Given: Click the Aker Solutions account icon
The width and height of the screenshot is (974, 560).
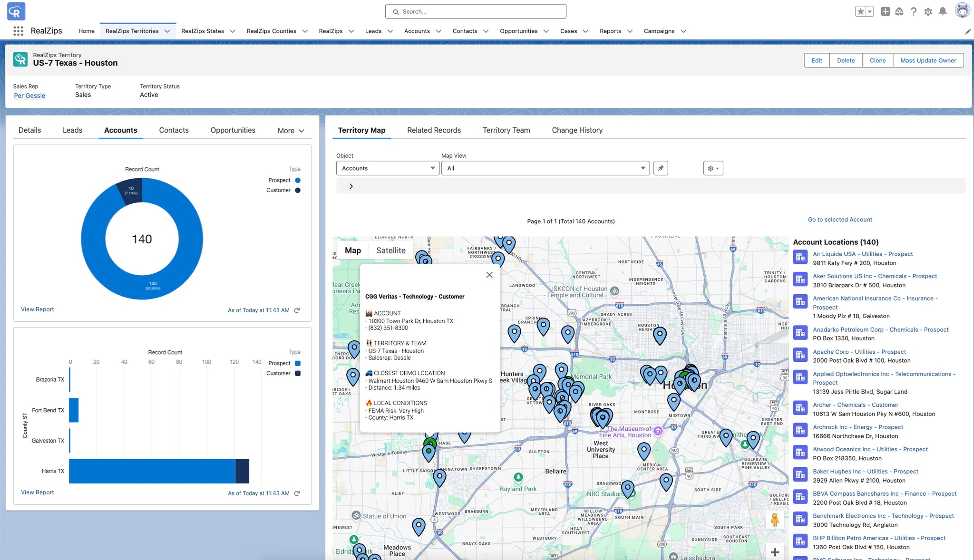Looking at the screenshot, I should point(800,280).
